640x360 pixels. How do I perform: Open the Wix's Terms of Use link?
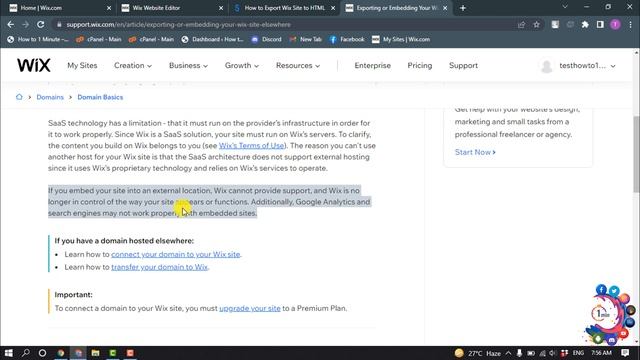click(x=251, y=146)
